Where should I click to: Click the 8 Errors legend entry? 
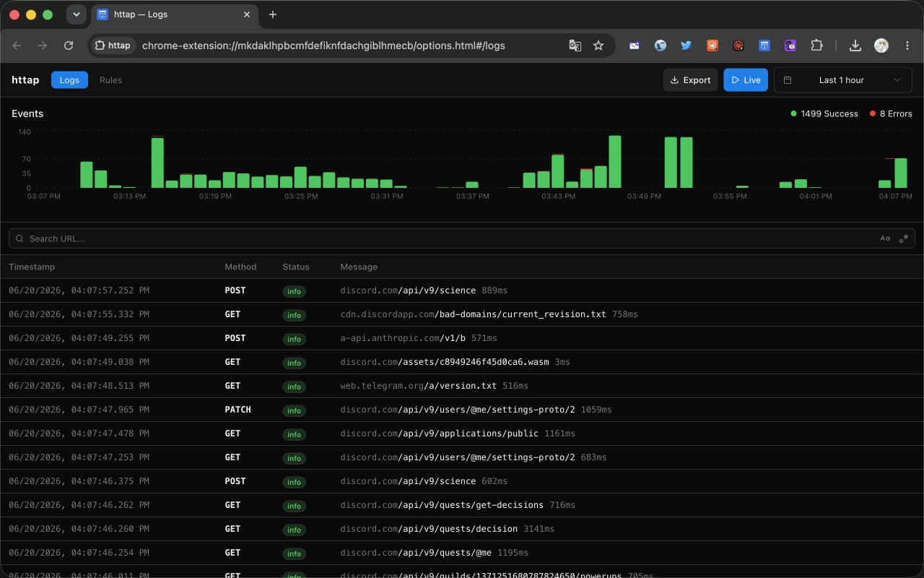tap(891, 113)
